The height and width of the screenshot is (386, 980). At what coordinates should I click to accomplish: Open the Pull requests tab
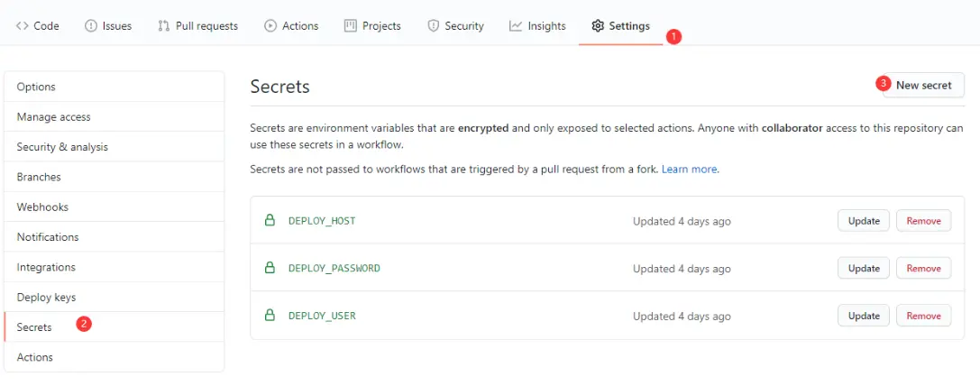point(206,26)
